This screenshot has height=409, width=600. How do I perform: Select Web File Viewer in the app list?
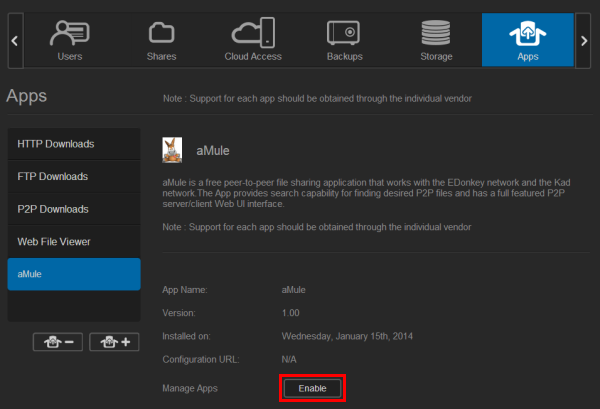coord(74,241)
